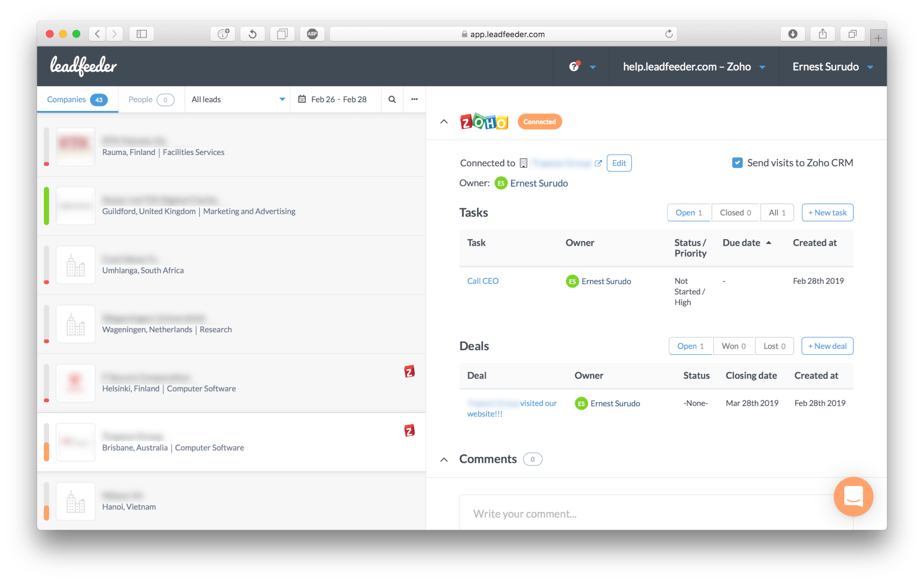924x583 pixels.
Task: Open the All leads dropdown
Action: coord(238,99)
